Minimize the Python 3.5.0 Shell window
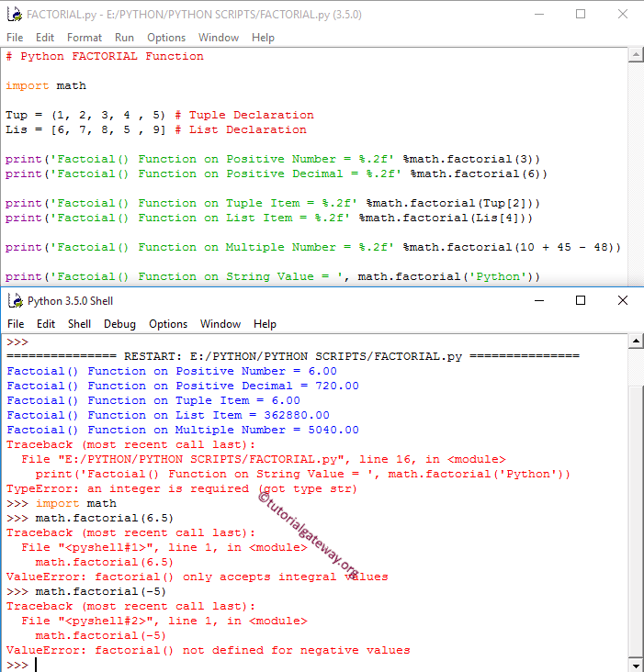 [539, 300]
